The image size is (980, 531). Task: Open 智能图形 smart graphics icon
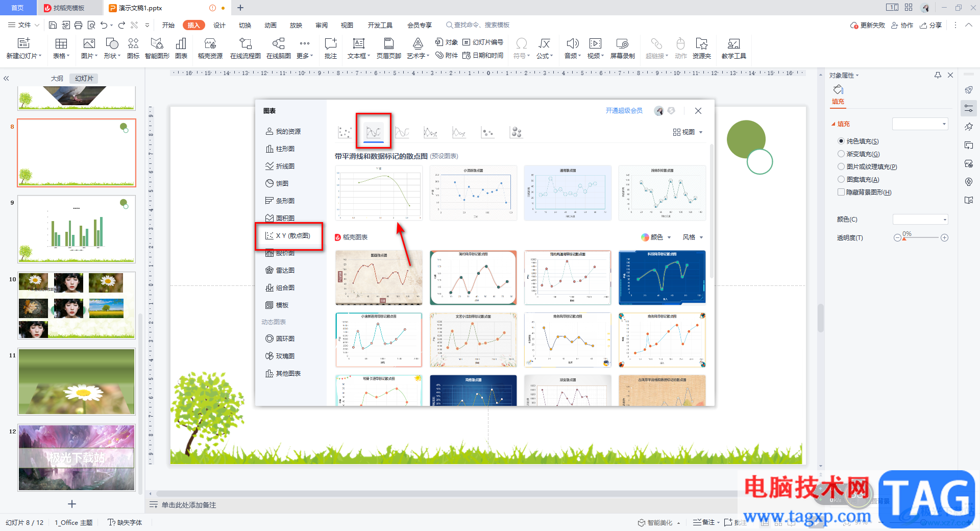[x=157, y=43]
